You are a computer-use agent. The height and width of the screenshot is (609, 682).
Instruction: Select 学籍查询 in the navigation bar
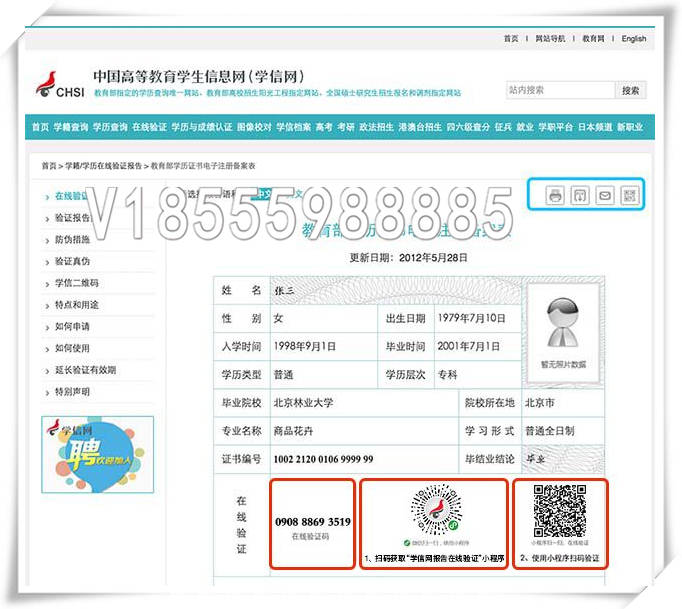point(71,127)
